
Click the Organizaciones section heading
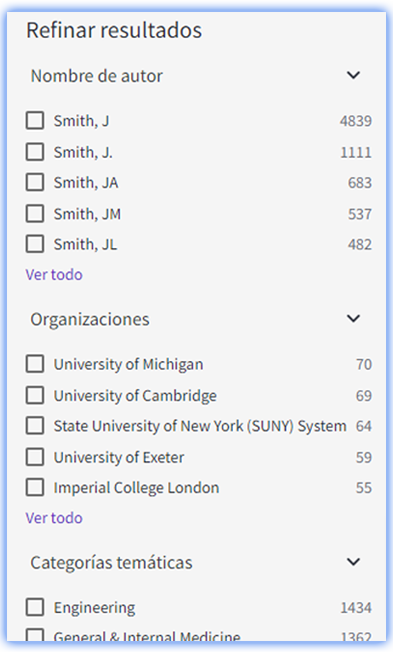[x=90, y=319]
